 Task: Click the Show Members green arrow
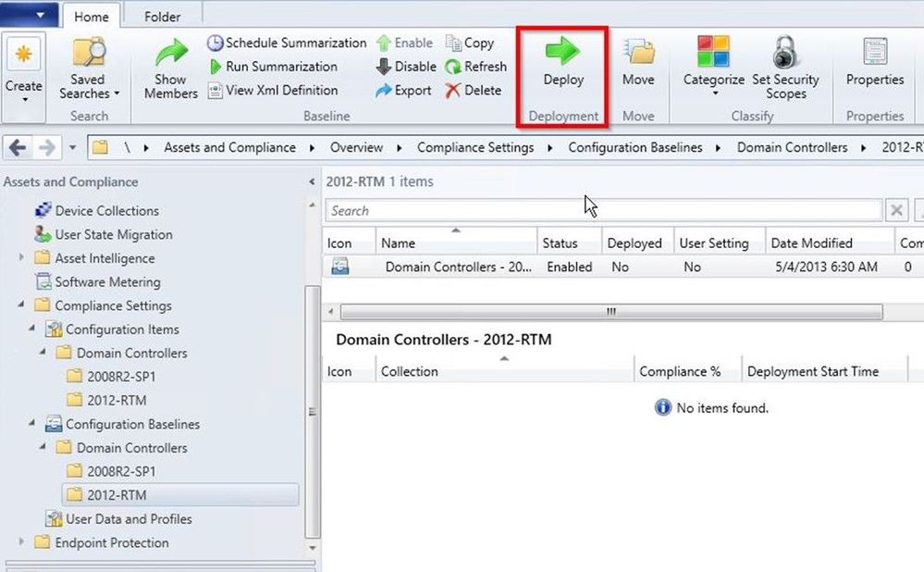[171, 54]
